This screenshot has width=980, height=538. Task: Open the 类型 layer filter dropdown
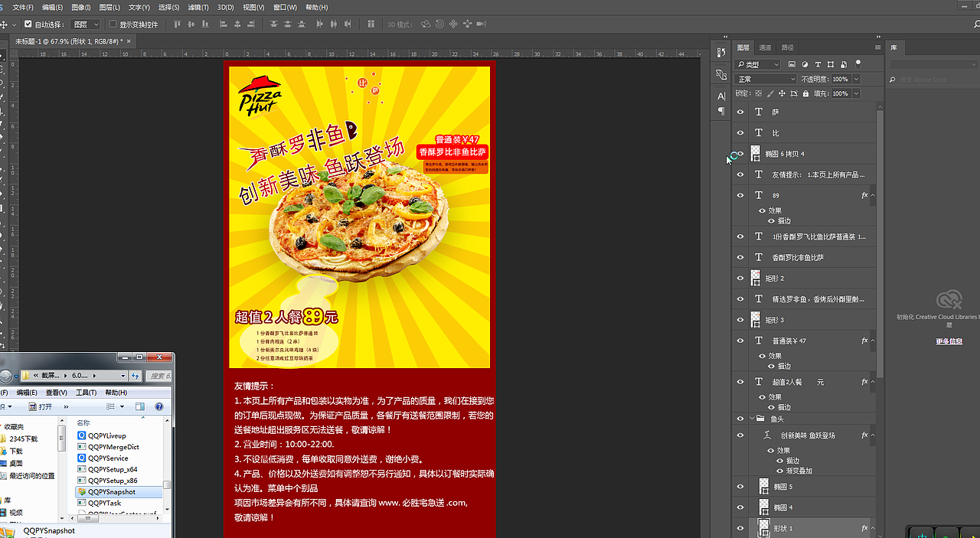[x=757, y=65]
